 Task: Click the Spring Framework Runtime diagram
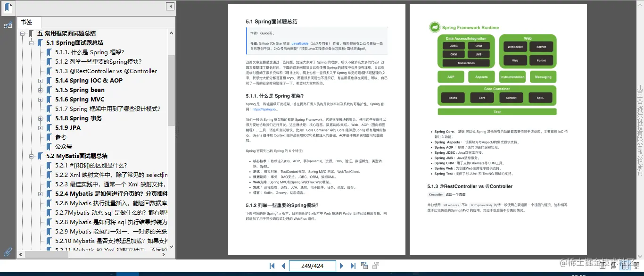tap(492, 67)
